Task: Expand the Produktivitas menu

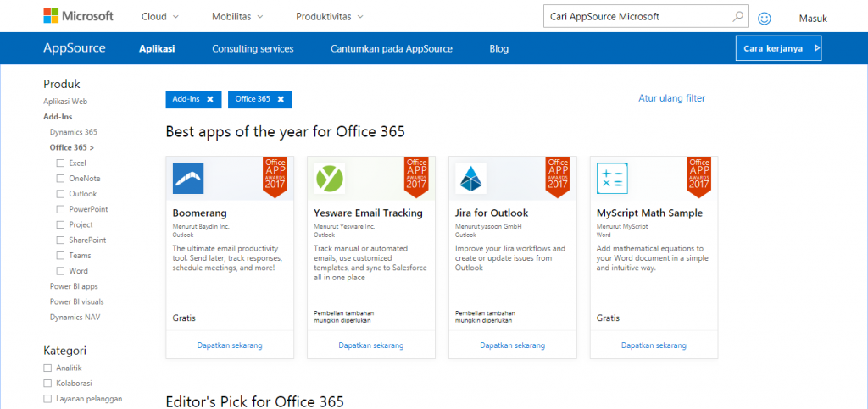Action: pyautogui.click(x=329, y=17)
